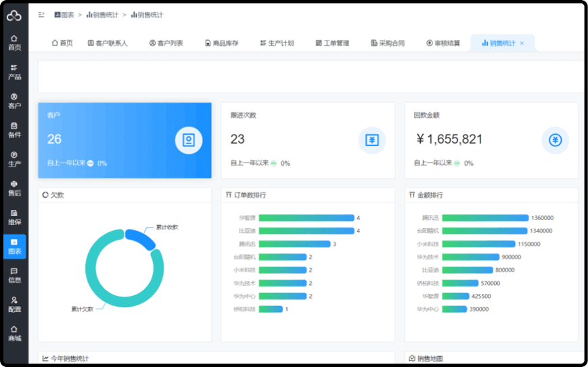Select 生产 production in the sidebar
The image size is (588, 367).
tap(14, 159)
